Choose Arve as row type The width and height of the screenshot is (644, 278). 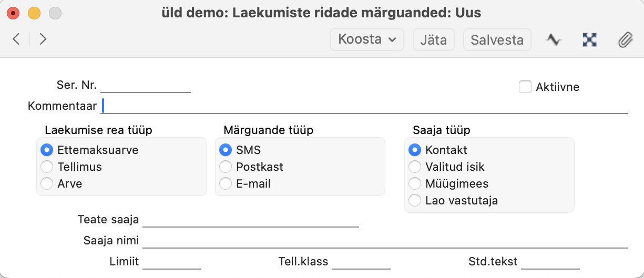[x=47, y=184]
